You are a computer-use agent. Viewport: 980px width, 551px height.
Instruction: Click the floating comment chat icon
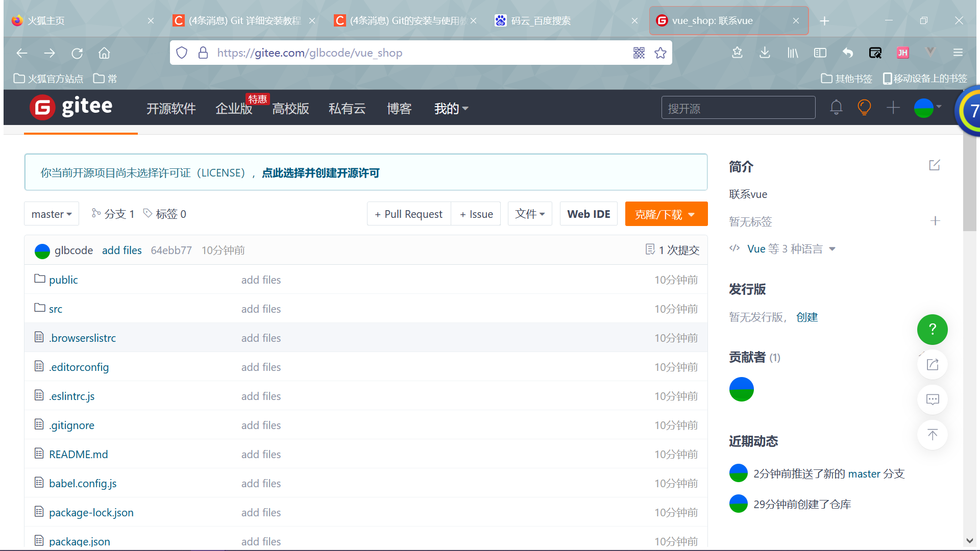click(x=932, y=399)
